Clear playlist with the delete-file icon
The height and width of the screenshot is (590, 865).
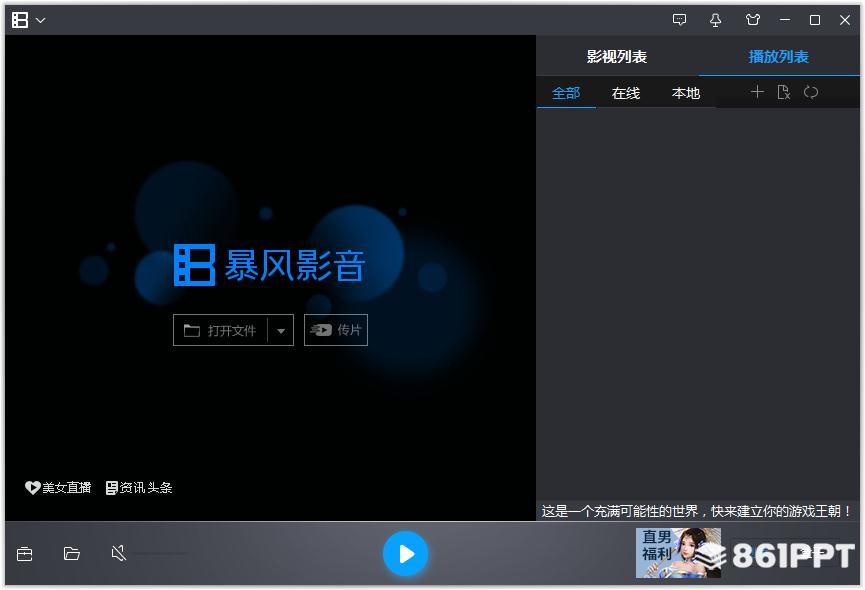pos(783,92)
